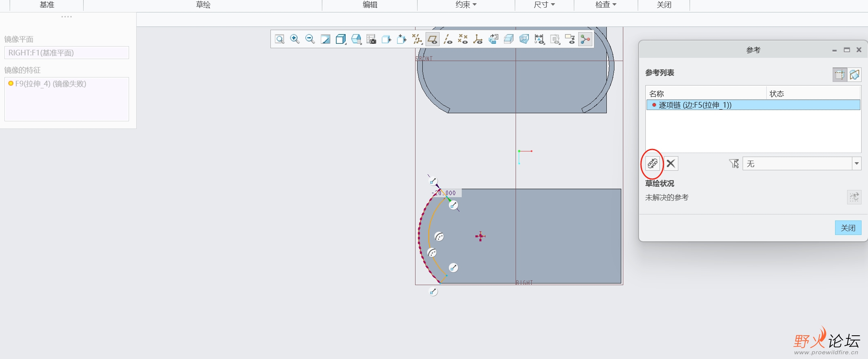The height and width of the screenshot is (359, 868).
Task: Minimize the 参考 dialog
Action: [x=834, y=50]
